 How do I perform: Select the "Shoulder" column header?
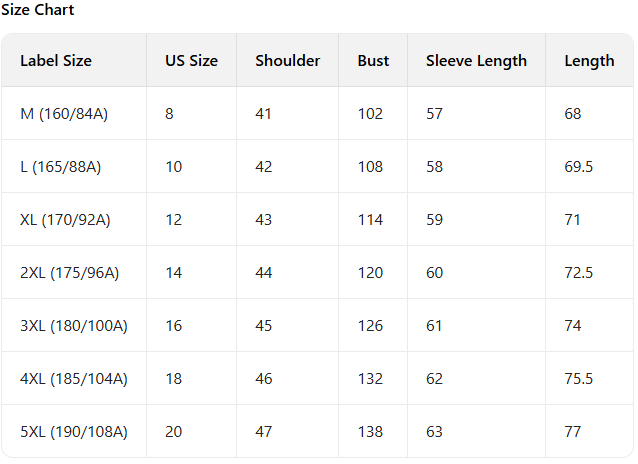(x=287, y=60)
